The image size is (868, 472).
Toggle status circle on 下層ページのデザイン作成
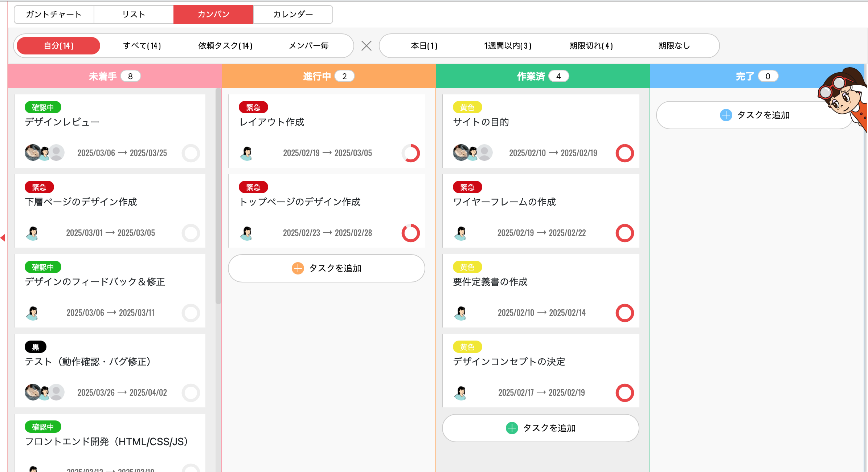191,233
